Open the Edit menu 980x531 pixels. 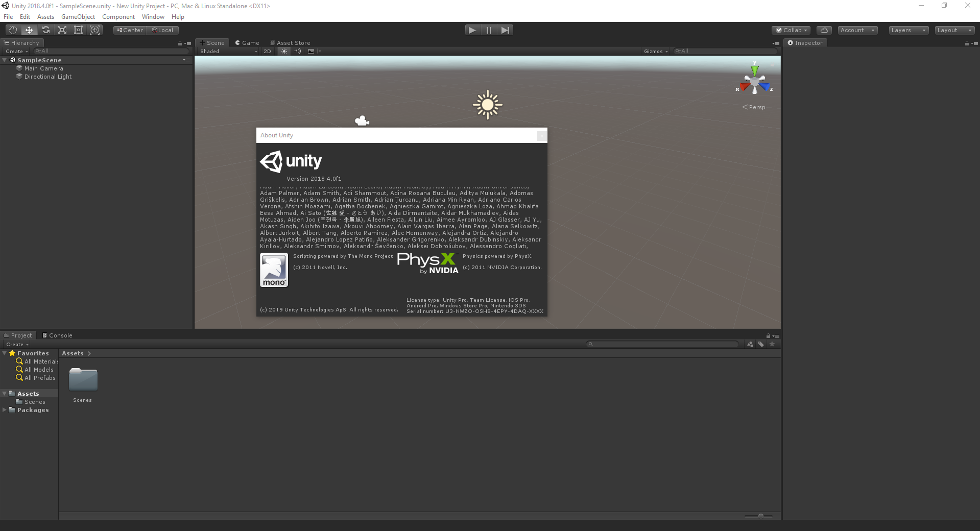25,17
